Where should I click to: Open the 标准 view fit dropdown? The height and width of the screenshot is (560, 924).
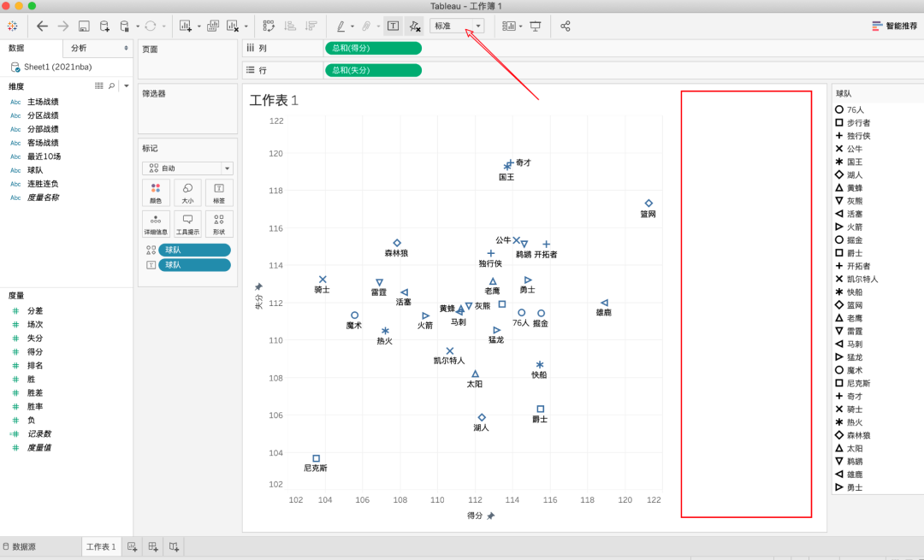457,26
